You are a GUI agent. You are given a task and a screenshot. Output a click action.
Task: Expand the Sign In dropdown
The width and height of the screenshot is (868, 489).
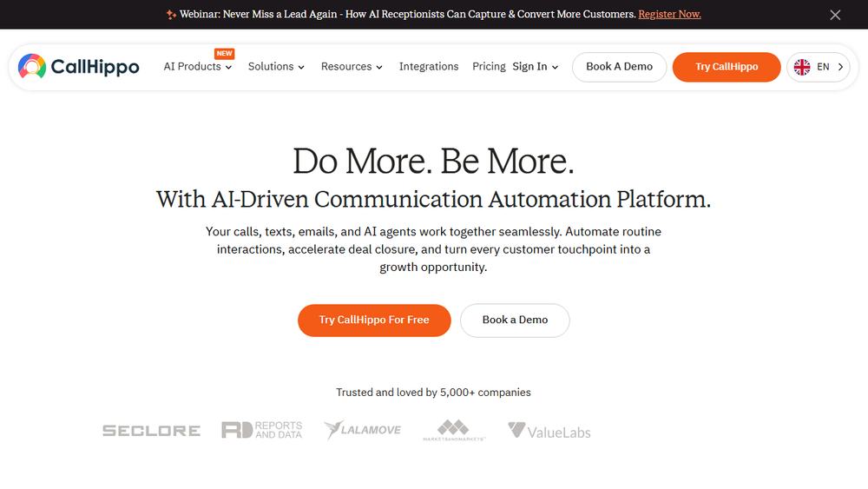(x=536, y=67)
